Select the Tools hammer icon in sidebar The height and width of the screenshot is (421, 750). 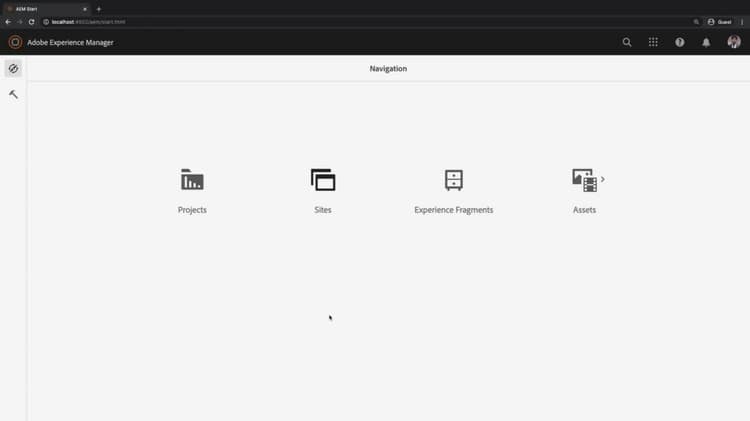[x=13, y=94]
